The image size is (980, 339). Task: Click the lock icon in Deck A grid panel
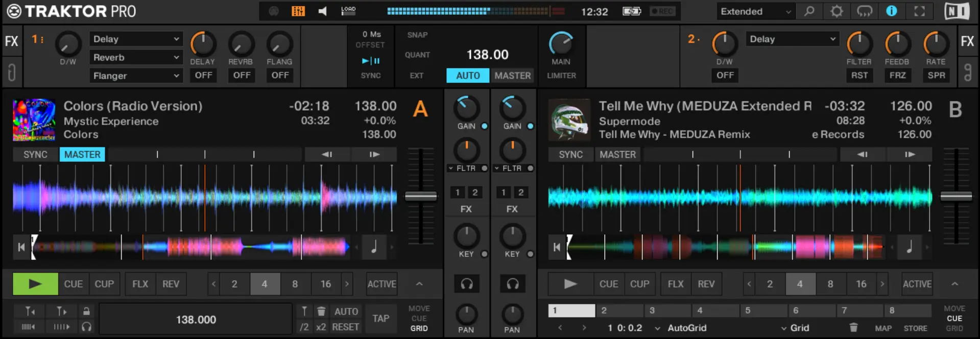coord(86,311)
